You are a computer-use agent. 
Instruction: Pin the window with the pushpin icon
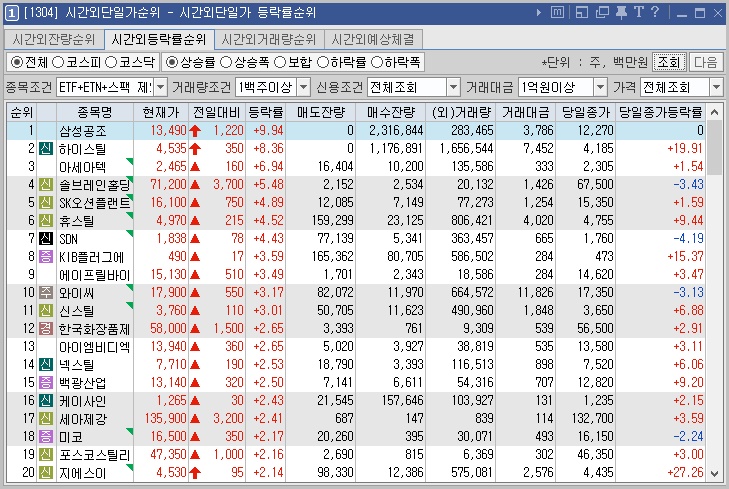pyautogui.click(x=621, y=13)
